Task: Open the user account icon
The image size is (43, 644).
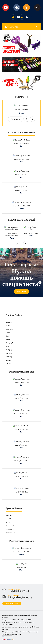Action: click(x=13, y=17)
